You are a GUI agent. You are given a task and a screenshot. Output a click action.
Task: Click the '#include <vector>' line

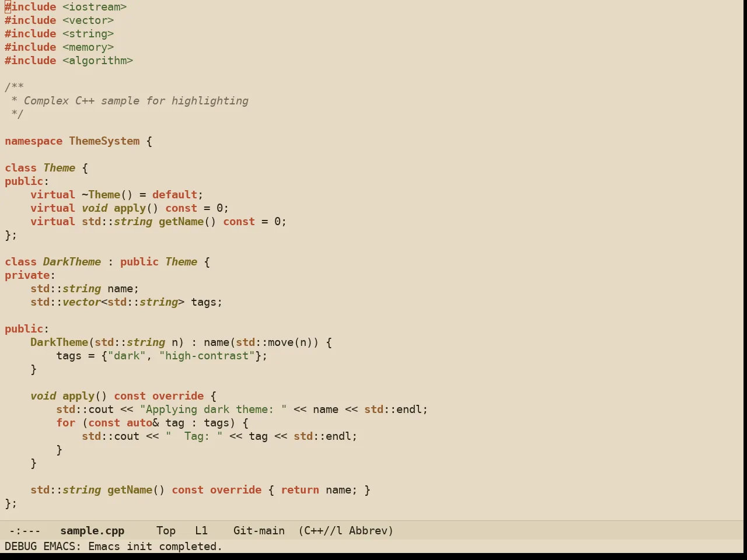tap(60, 20)
